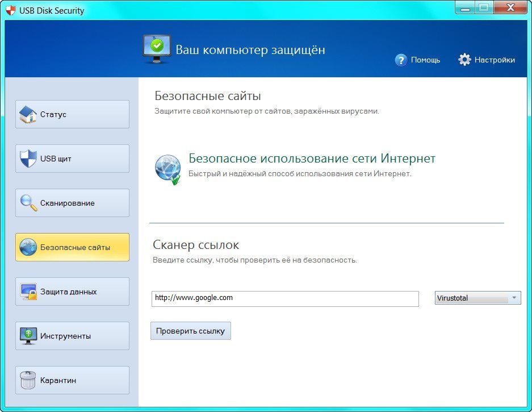Click the locked monitor icon beside Защита данных
Image resolution: width=532 pixels, height=412 pixels.
click(x=28, y=292)
